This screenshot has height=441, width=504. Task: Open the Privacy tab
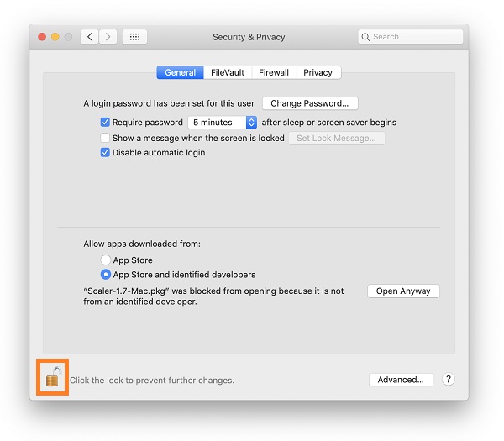point(318,73)
